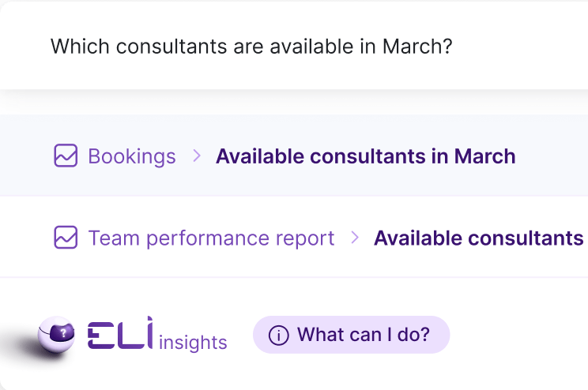The height and width of the screenshot is (390, 588).
Task: Select Available consultants in March result
Action: tap(366, 156)
